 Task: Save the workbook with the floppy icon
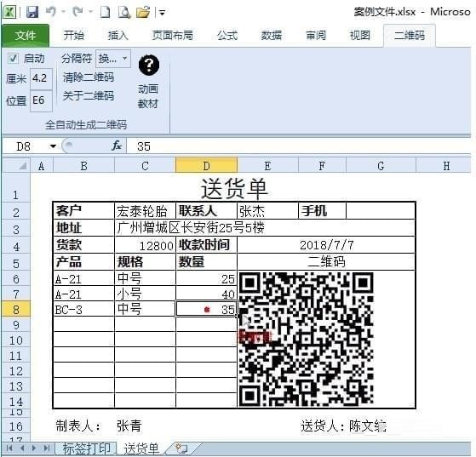point(32,13)
